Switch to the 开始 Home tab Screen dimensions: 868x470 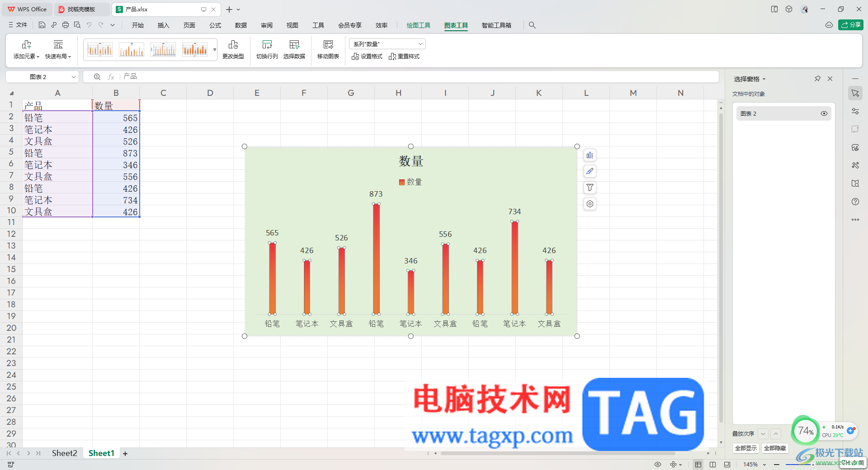point(138,25)
